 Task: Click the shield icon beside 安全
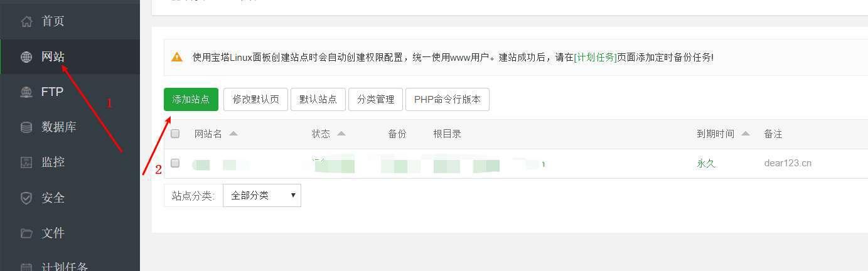click(26, 198)
